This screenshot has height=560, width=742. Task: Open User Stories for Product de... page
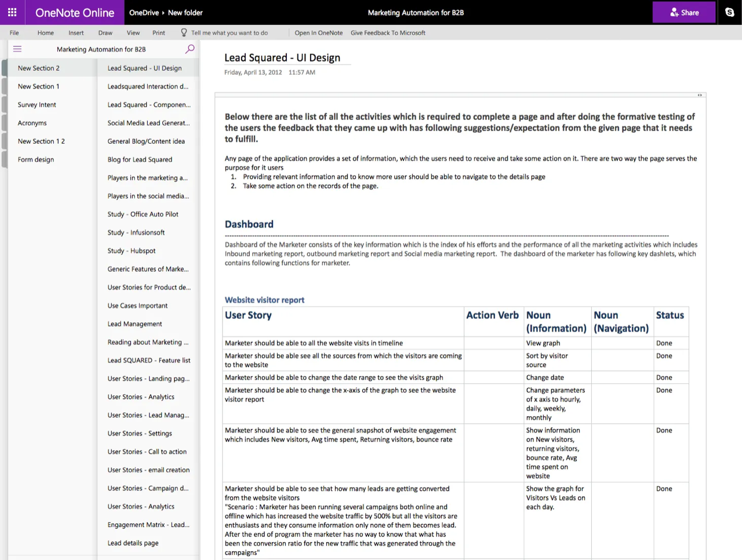tap(148, 288)
